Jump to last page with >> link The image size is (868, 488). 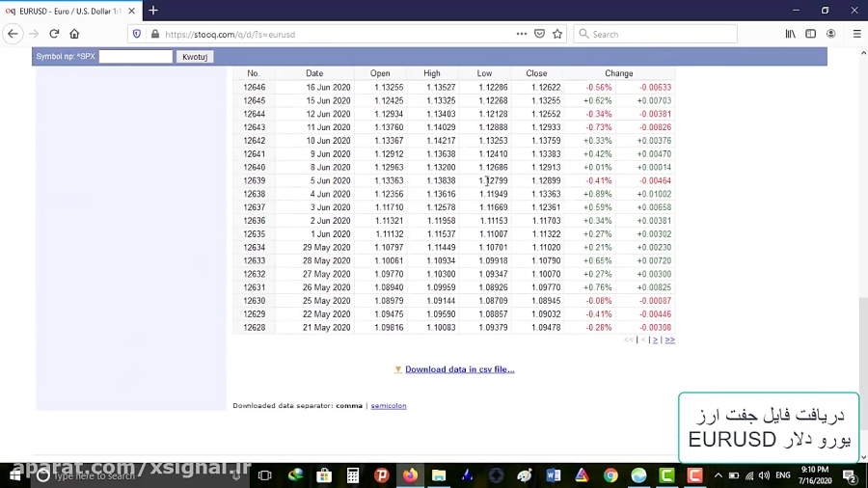670,339
